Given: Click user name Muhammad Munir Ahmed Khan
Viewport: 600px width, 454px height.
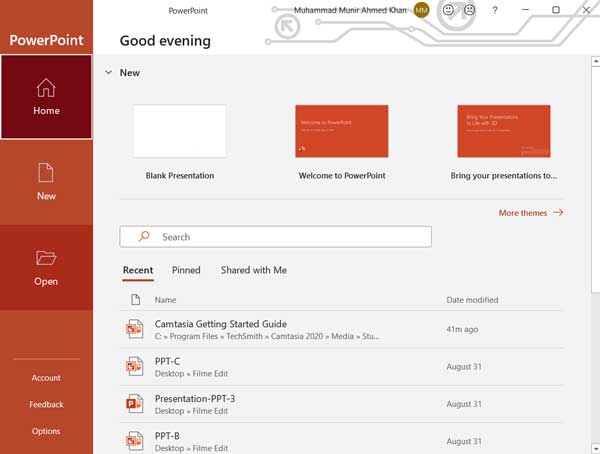Looking at the screenshot, I should tap(350, 10).
